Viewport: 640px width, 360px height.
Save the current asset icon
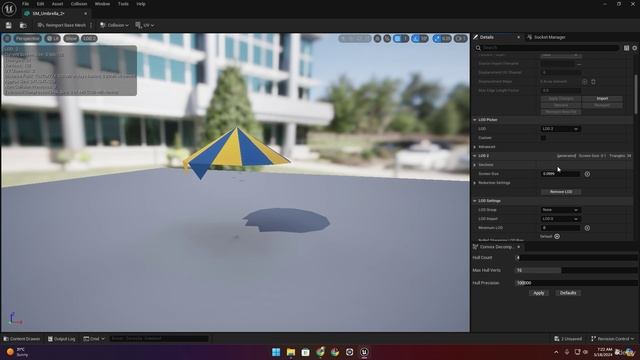point(9,25)
